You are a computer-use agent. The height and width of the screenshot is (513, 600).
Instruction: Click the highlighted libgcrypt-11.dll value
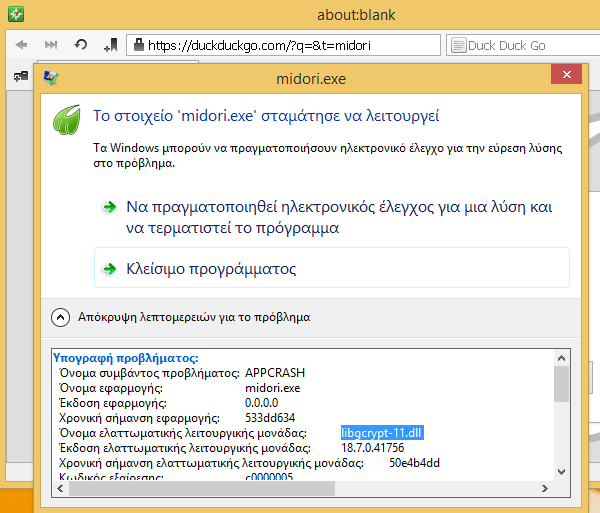point(382,433)
